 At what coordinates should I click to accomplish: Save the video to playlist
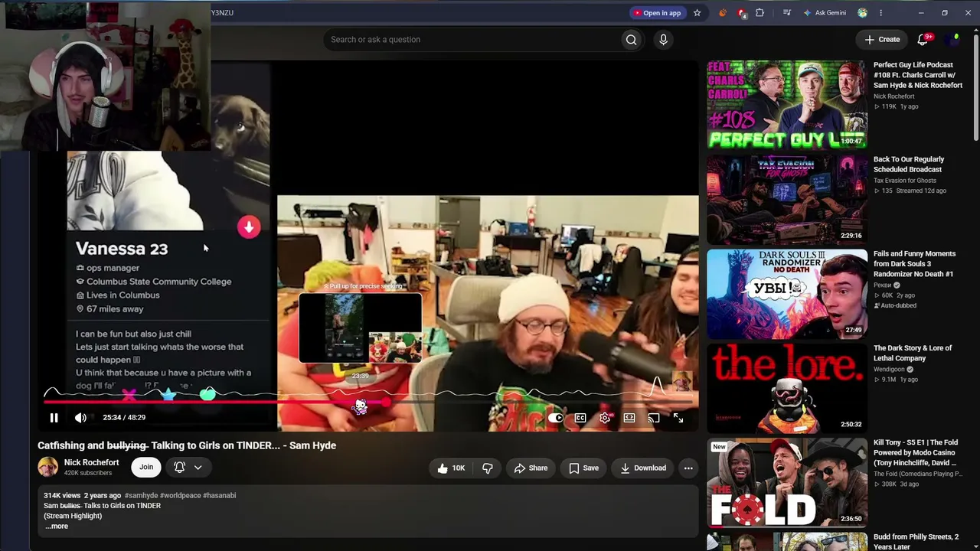583,468
